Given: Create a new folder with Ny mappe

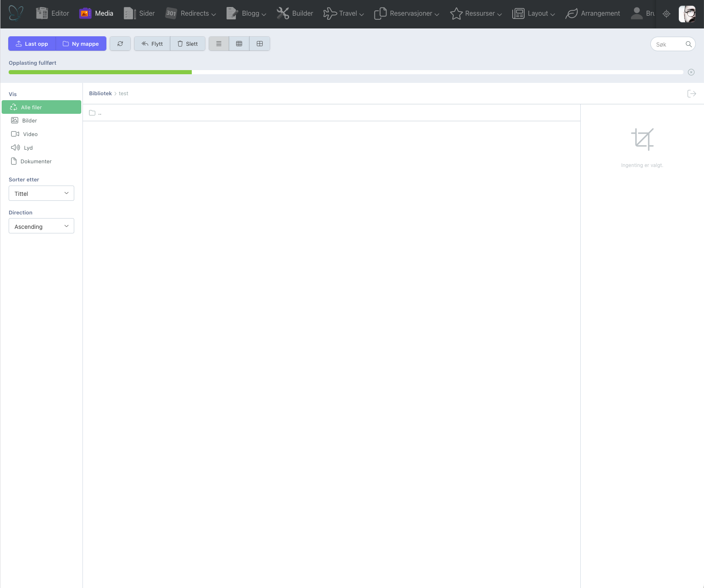Looking at the screenshot, I should click(x=81, y=44).
